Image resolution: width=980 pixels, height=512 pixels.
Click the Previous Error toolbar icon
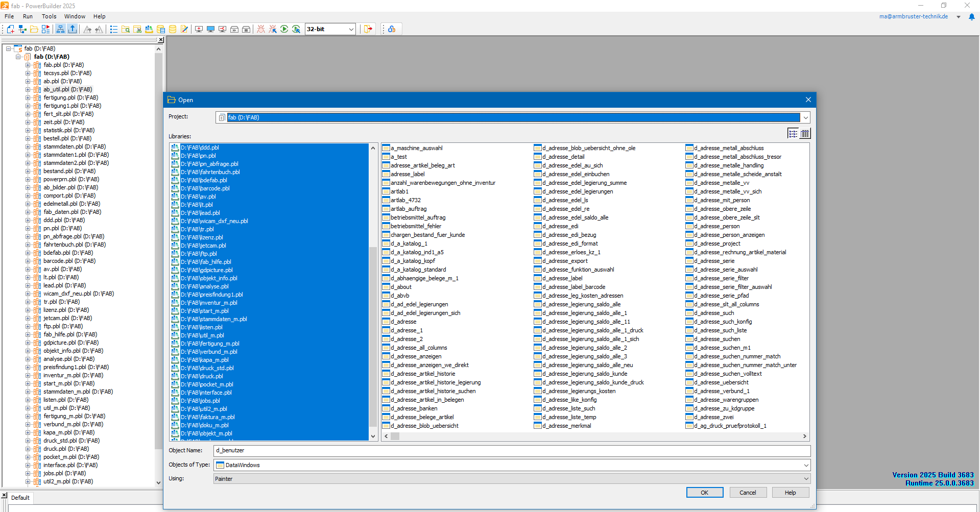(99, 29)
